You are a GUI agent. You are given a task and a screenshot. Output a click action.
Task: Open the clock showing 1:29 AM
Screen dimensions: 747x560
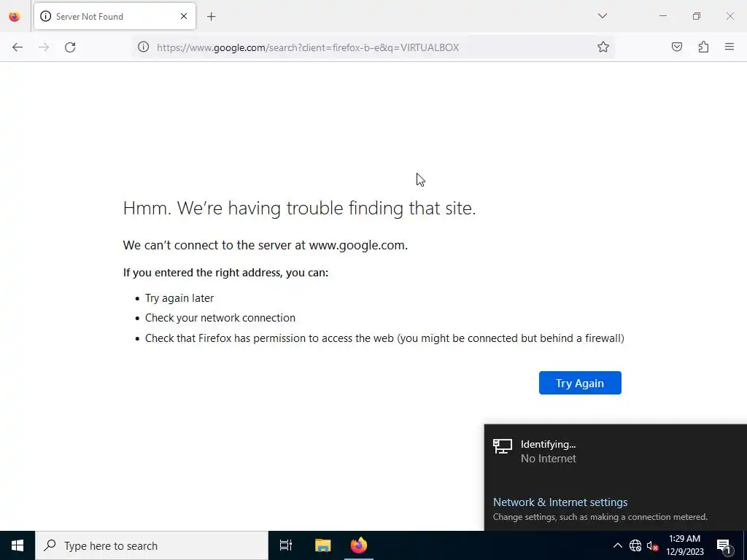(684, 545)
